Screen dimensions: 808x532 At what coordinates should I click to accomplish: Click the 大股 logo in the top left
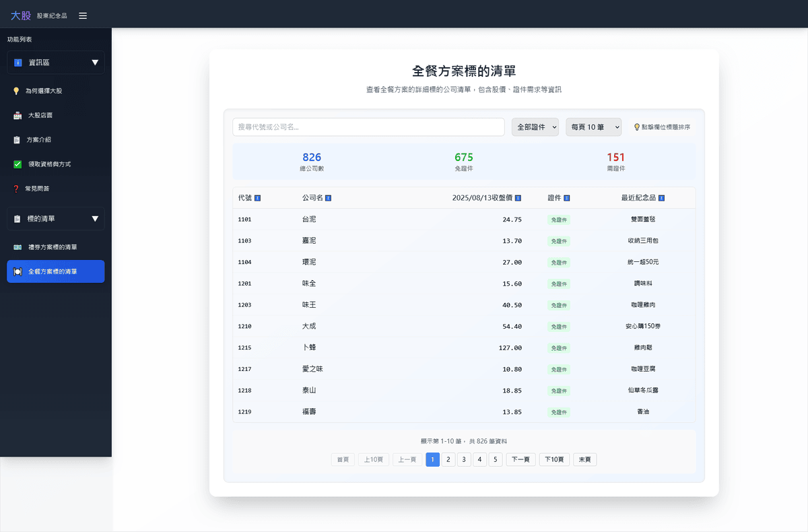(21, 14)
